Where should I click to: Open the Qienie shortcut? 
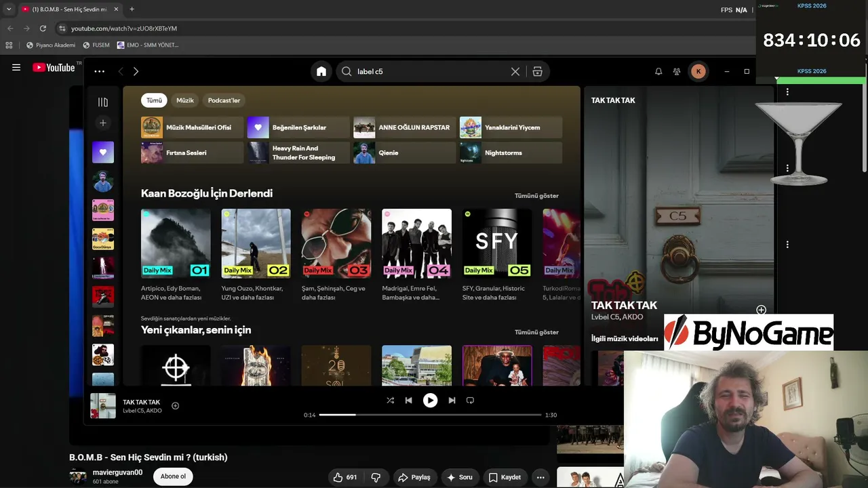405,152
